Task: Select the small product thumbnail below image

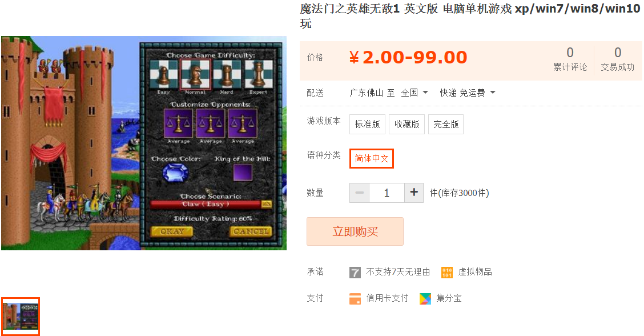Action: pos(21,316)
